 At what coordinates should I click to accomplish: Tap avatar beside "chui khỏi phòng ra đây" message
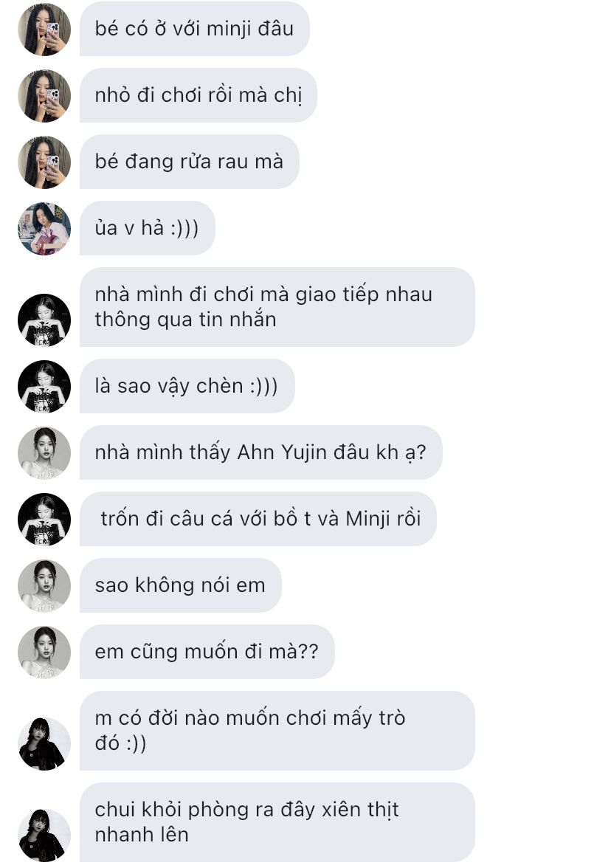click(44, 835)
